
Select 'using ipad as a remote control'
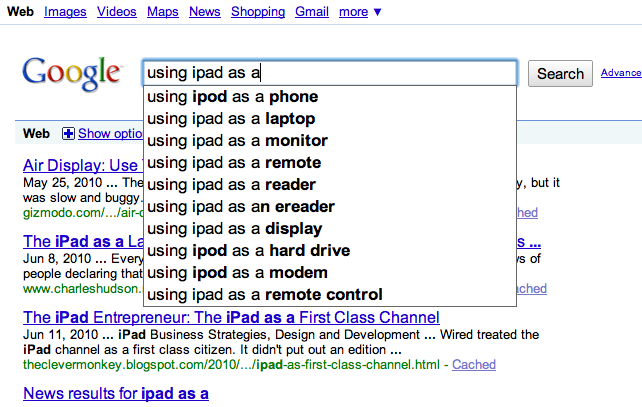pos(330,295)
